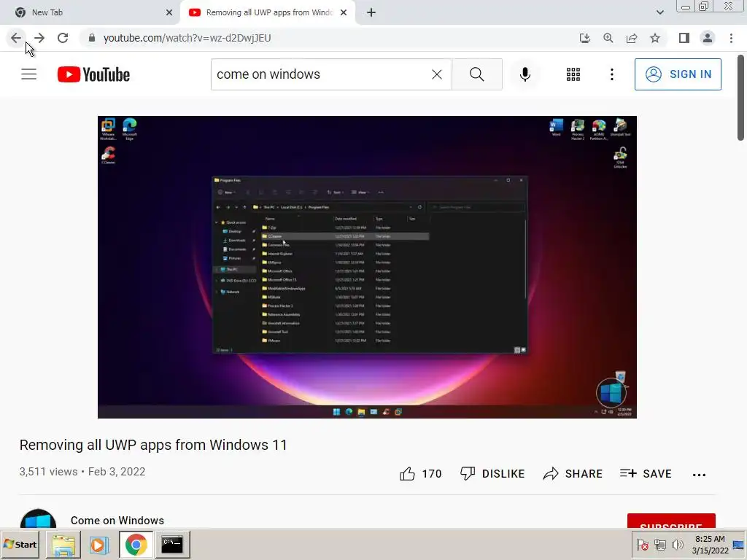The height and width of the screenshot is (560, 747).
Task: Open YouTube settings three-dot menu
Action: pyautogui.click(x=612, y=74)
